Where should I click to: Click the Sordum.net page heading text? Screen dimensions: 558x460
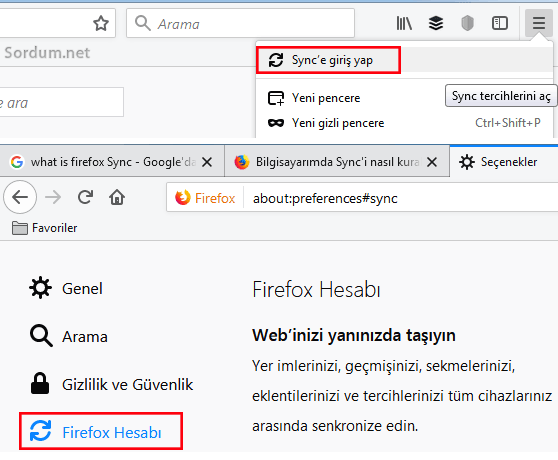click(x=47, y=53)
